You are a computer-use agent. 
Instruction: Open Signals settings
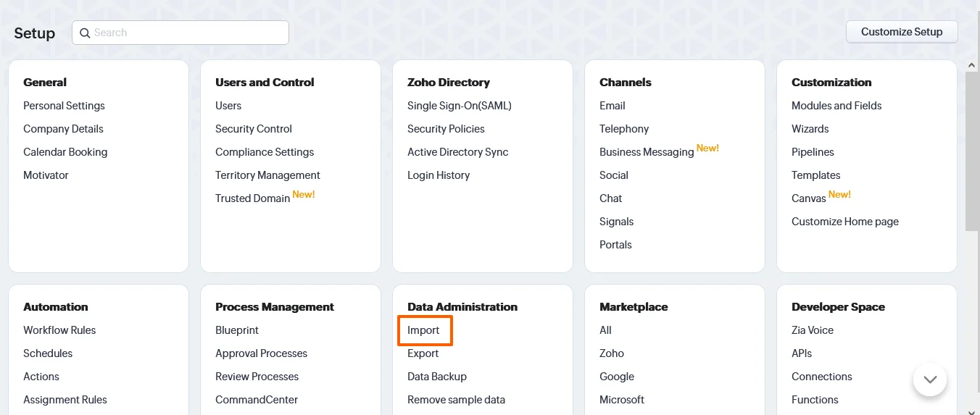pyautogui.click(x=617, y=222)
